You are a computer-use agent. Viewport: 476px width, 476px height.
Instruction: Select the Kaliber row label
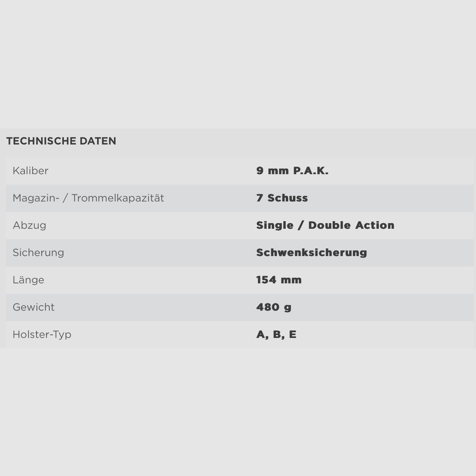click(x=31, y=171)
